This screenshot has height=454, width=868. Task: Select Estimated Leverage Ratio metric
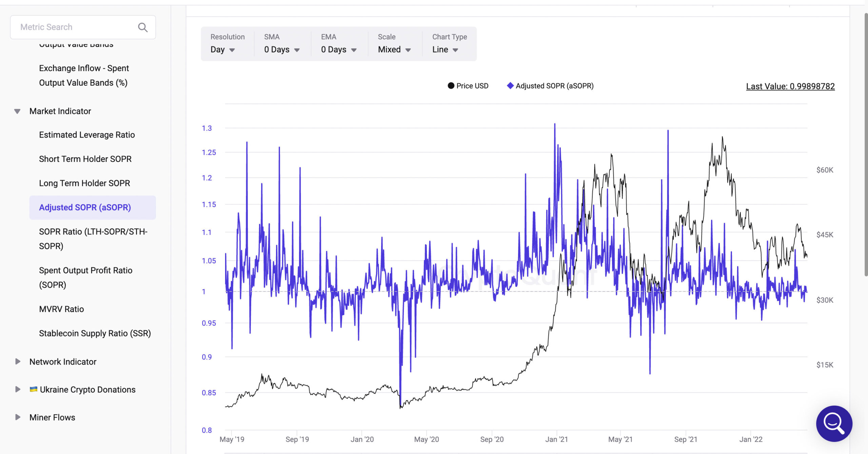click(x=87, y=135)
